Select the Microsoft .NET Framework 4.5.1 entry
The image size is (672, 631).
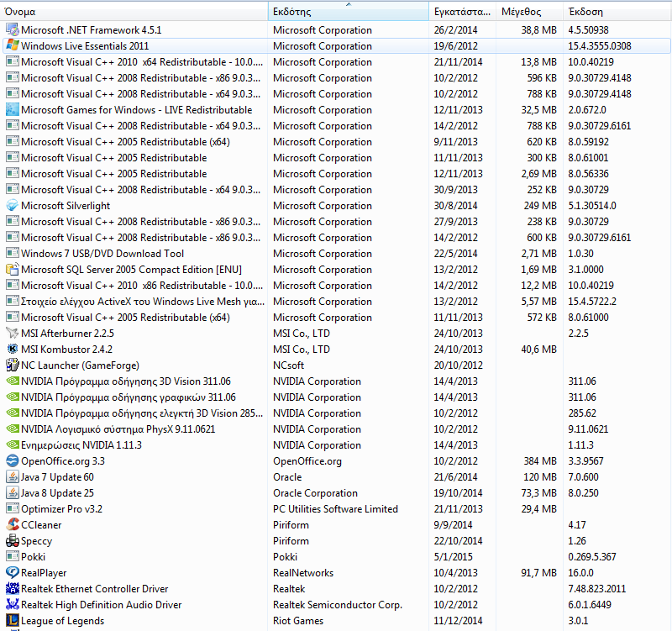pos(337,30)
